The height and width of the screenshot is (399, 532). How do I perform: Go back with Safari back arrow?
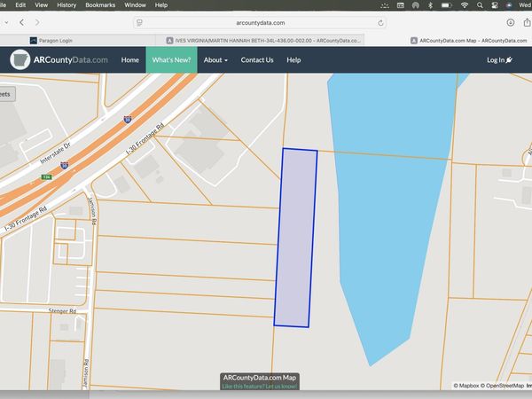coord(21,22)
